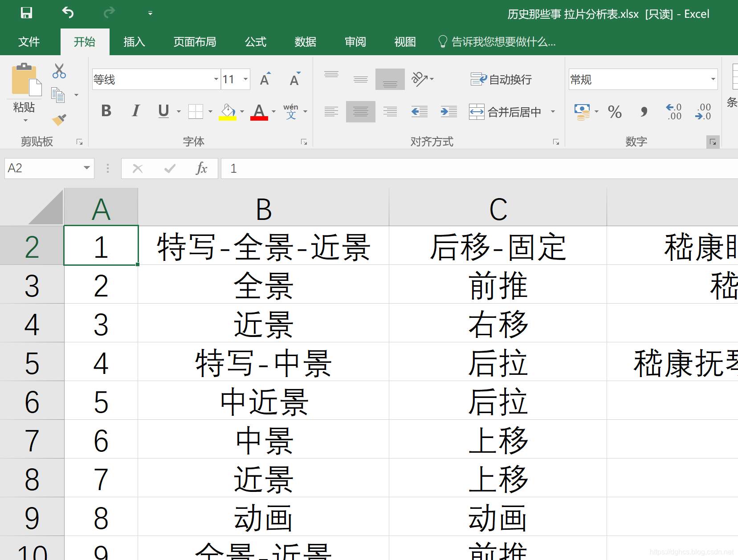Viewport: 738px width, 560px height.
Task: Click the 粘贴 clipboard icon
Action: 26,80
